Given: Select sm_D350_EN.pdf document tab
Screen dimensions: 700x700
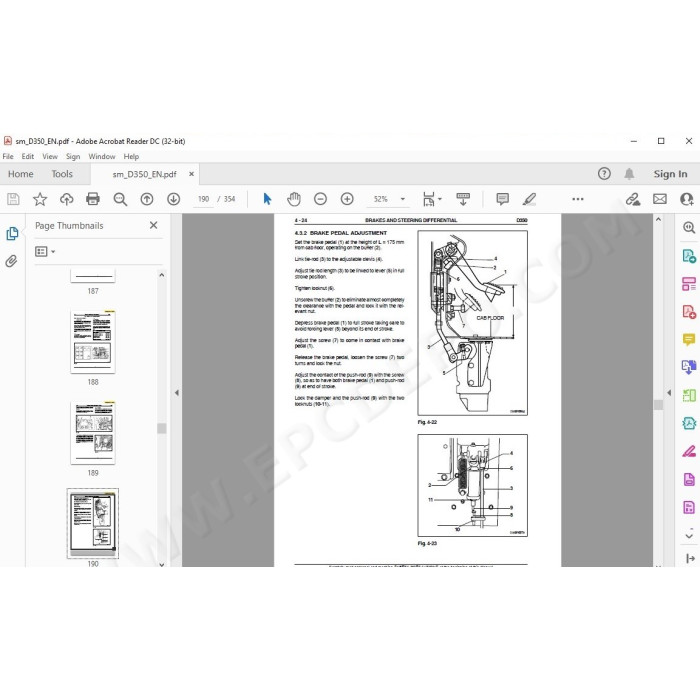Looking at the screenshot, I should [144, 174].
